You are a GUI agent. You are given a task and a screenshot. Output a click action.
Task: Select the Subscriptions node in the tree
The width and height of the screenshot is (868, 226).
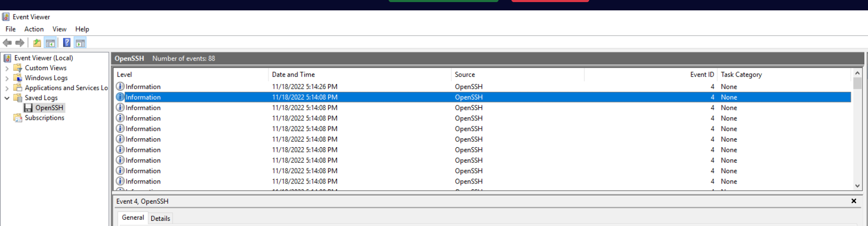pyautogui.click(x=44, y=118)
